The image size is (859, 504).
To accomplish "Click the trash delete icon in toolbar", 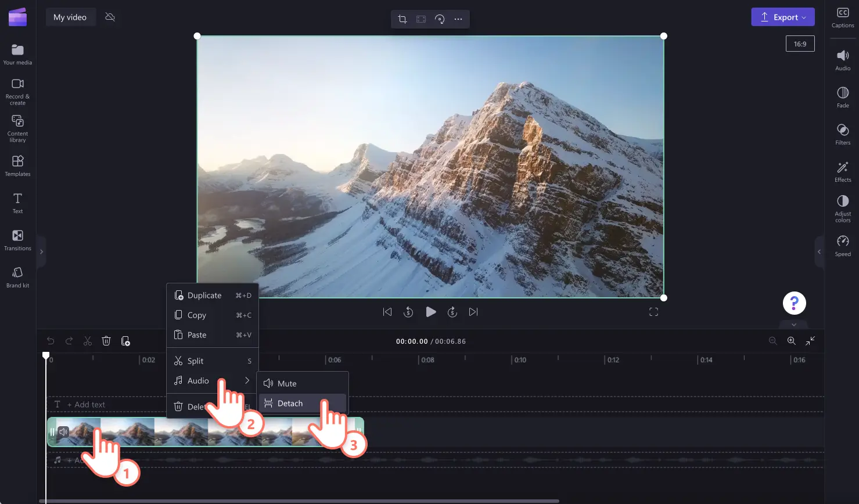I will 106,341.
